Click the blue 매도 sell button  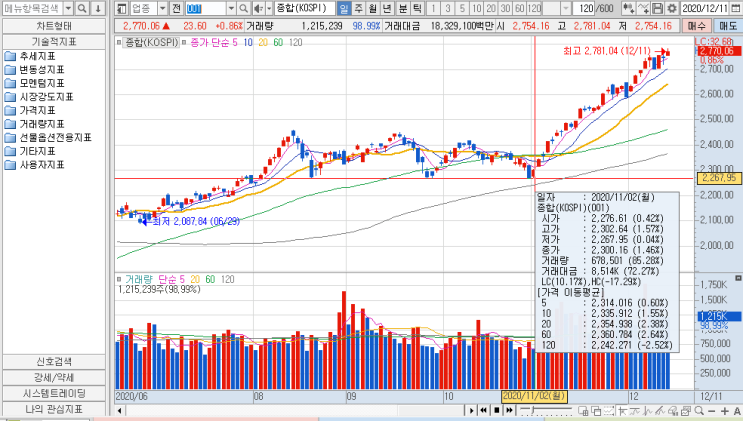pos(728,26)
